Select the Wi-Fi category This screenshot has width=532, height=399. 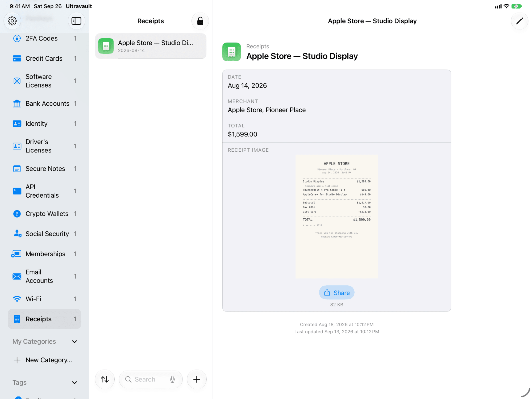coord(44,299)
